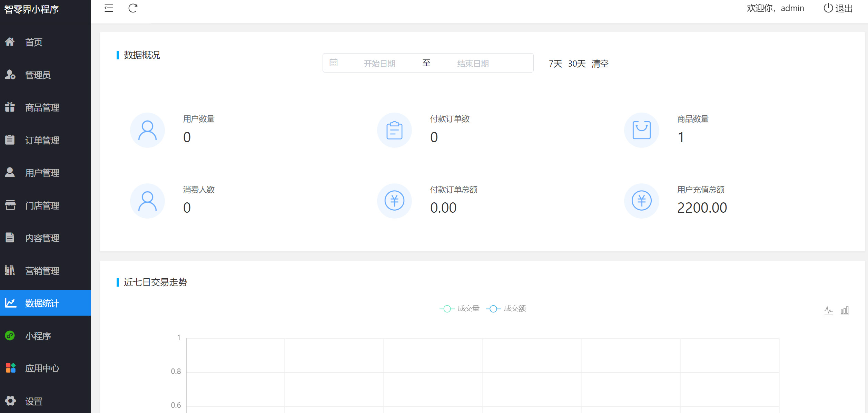Click the 用户数量 user avatar icon
This screenshot has width=868, height=413.
point(147,130)
